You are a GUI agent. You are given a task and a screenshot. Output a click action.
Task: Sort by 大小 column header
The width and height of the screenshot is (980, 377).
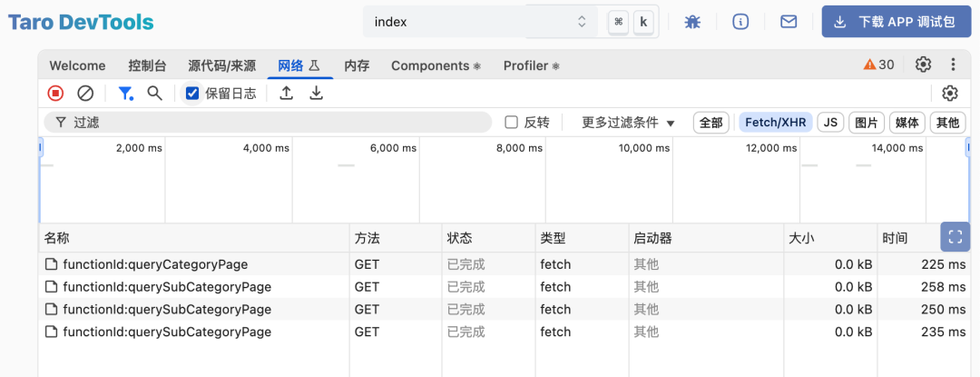(830, 238)
